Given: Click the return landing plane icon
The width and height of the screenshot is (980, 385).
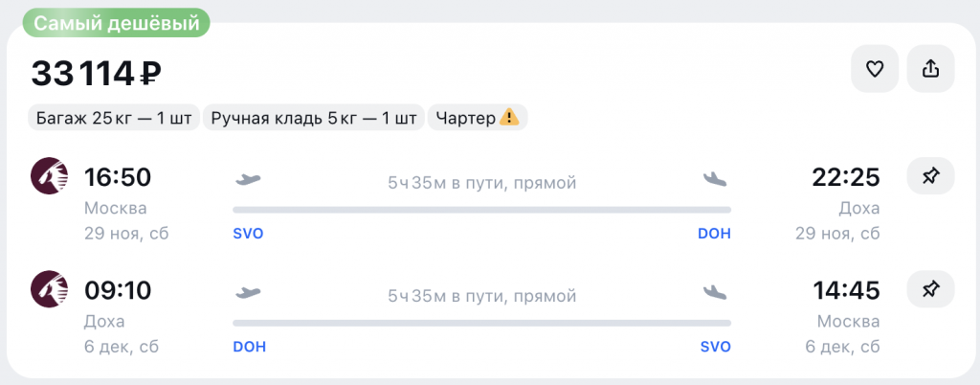Looking at the screenshot, I should point(715,290).
